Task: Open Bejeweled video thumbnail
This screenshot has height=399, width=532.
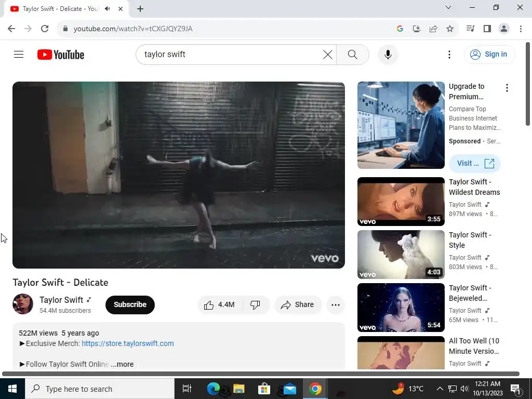Action: 401,308
